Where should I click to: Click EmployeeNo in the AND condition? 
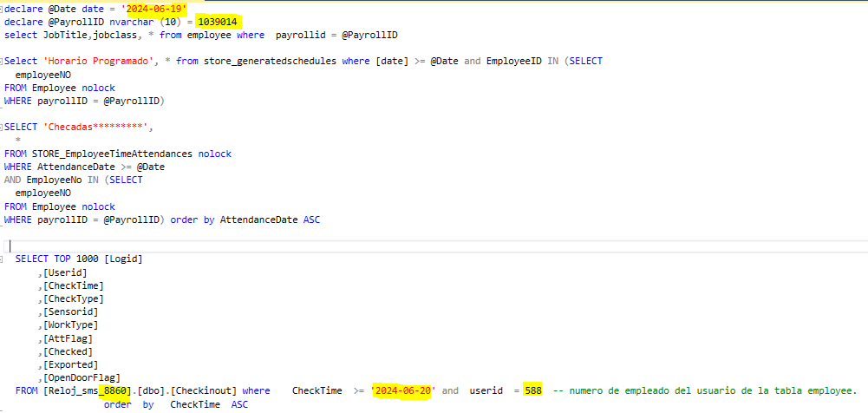54,180
